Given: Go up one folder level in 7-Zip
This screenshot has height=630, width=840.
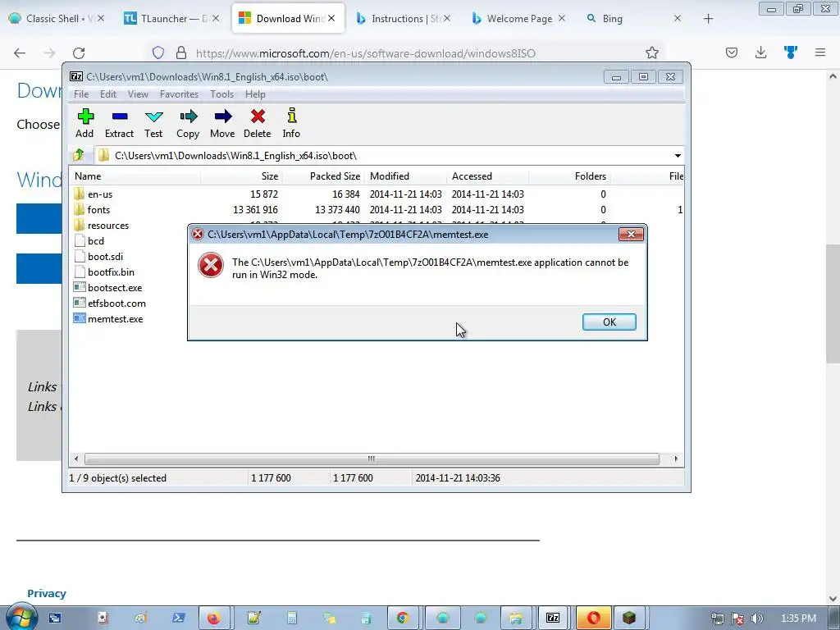Looking at the screenshot, I should 79,155.
